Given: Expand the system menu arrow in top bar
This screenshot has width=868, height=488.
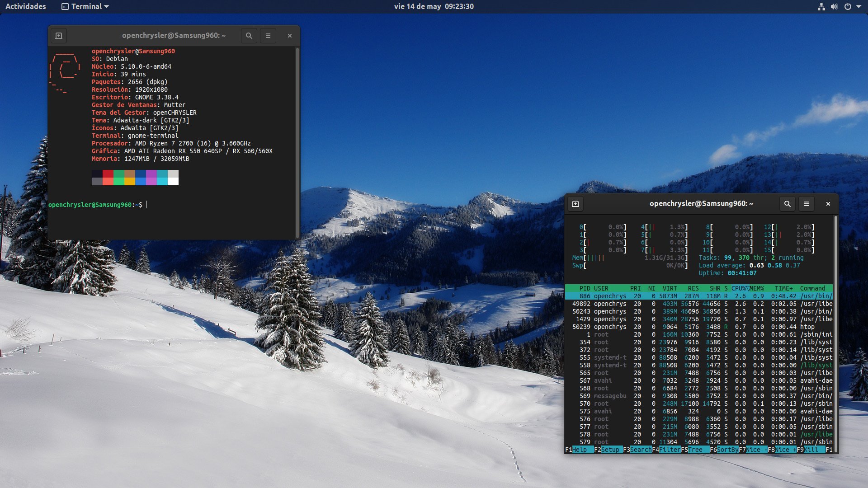Looking at the screenshot, I should point(859,7).
